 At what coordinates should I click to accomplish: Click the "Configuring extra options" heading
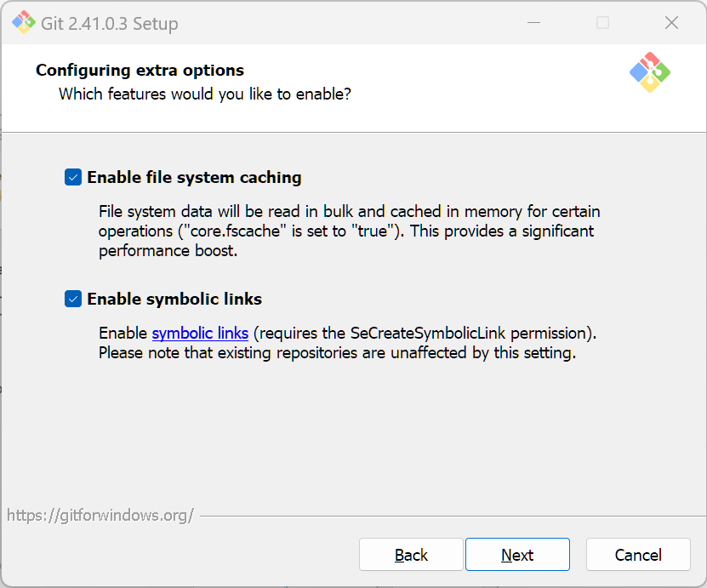point(140,71)
